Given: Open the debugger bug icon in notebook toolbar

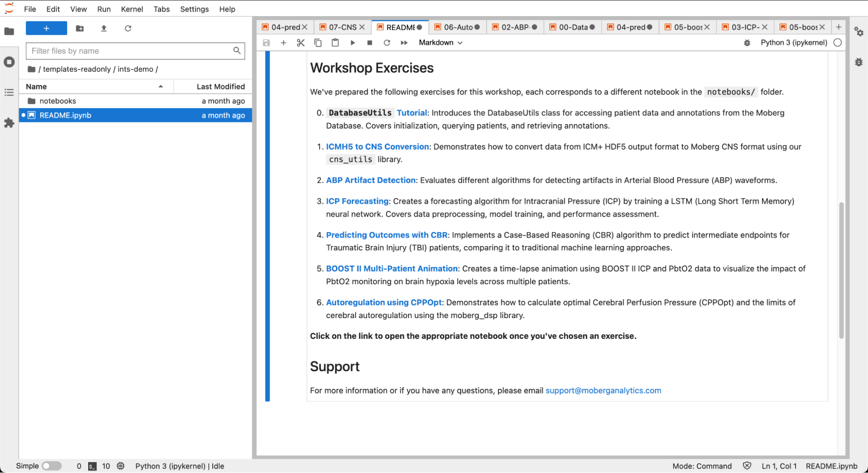Looking at the screenshot, I should [x=747, y=43].
